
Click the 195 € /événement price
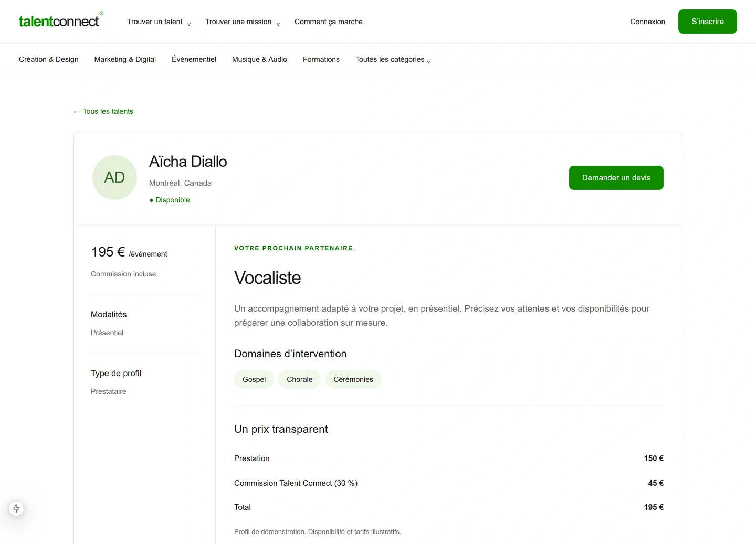coord(129,252)
